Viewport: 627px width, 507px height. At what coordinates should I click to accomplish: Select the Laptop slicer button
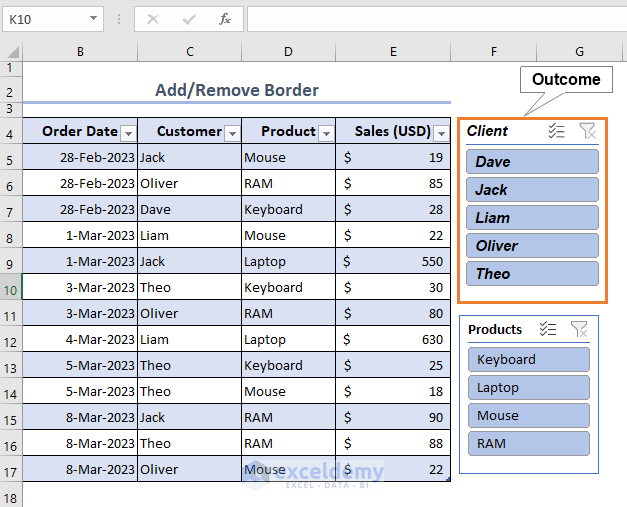pyautogui.click(x=529, y=388)
